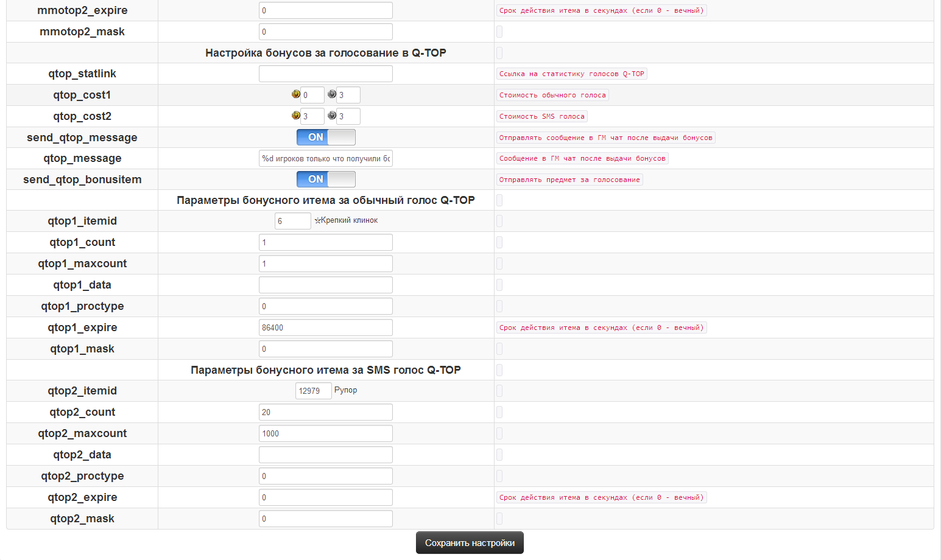Click hint 'Отправлять сообщение в ГМ чат после выдачи бонусов'
The width and height of the screenshot is (941, 560).
click(606, 138)
